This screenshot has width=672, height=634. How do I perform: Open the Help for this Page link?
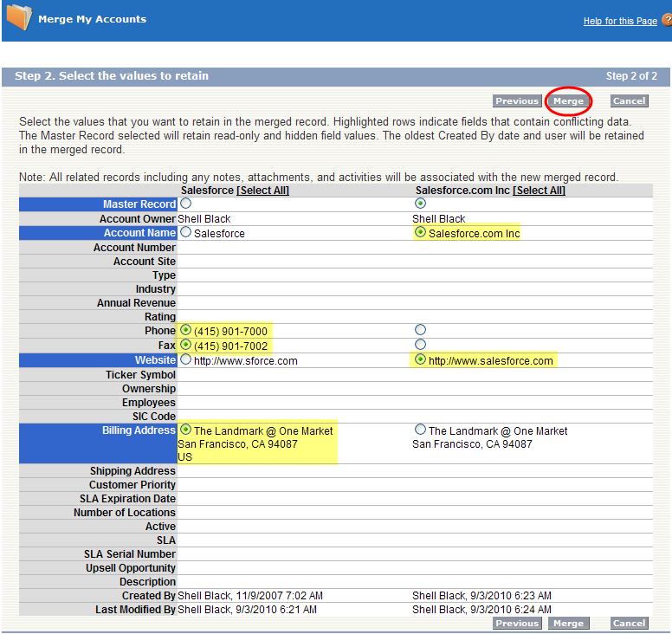[620, 21]
